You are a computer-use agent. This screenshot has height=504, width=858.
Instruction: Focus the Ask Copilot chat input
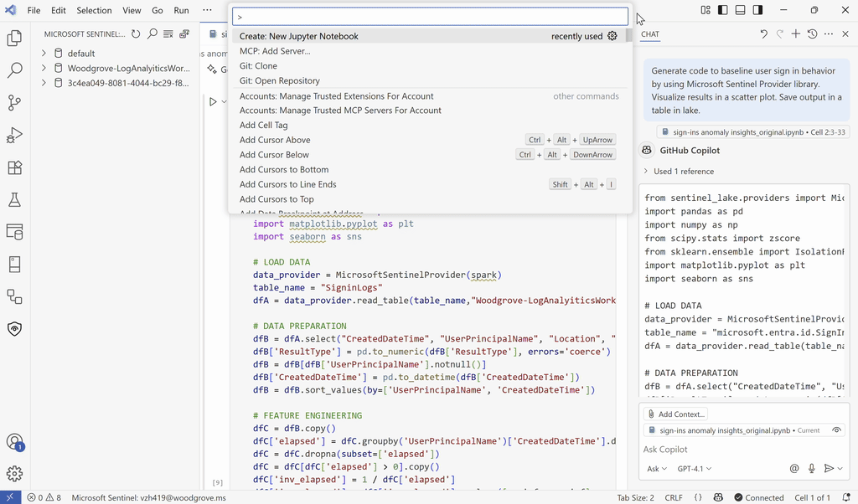pyautogui.click(x=744, y=449)
